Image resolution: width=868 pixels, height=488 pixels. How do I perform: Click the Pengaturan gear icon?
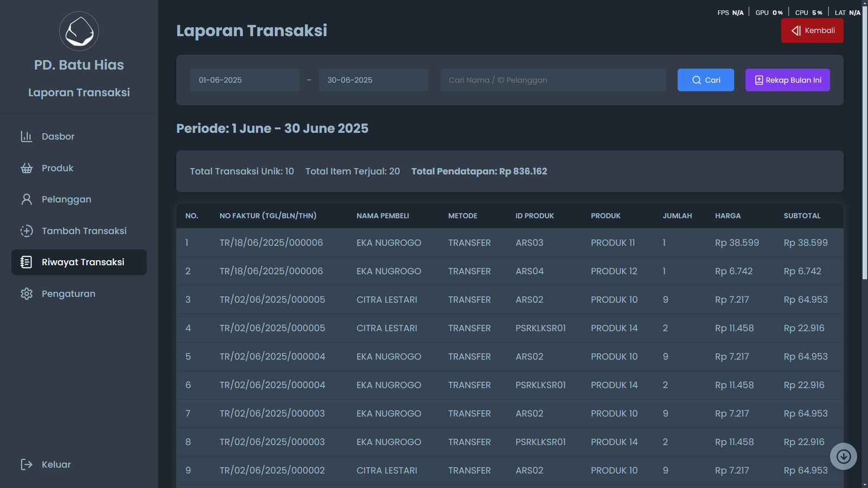(x=27, y=294)
